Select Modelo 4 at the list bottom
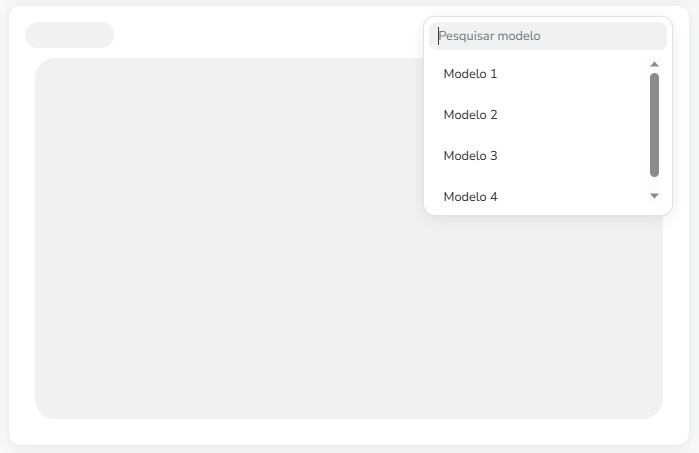 pyautogui.click(x=470, y=197)
